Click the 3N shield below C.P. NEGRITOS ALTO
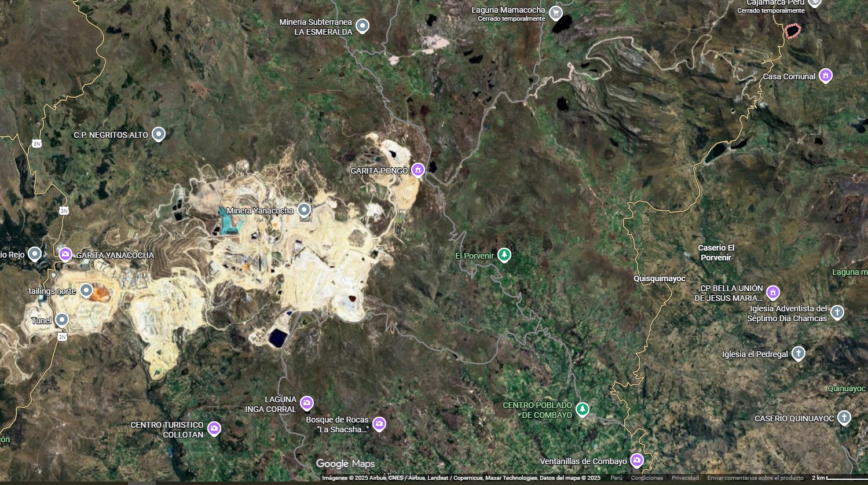The image size is (868, 485). pyautogui.click(x=37, y=144)
